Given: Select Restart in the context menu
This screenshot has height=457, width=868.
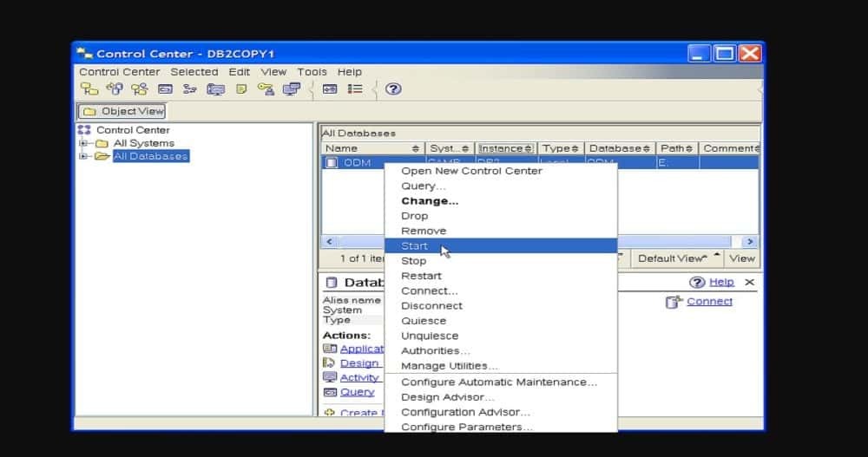Looking at the screenshot, I should point(421,276).
